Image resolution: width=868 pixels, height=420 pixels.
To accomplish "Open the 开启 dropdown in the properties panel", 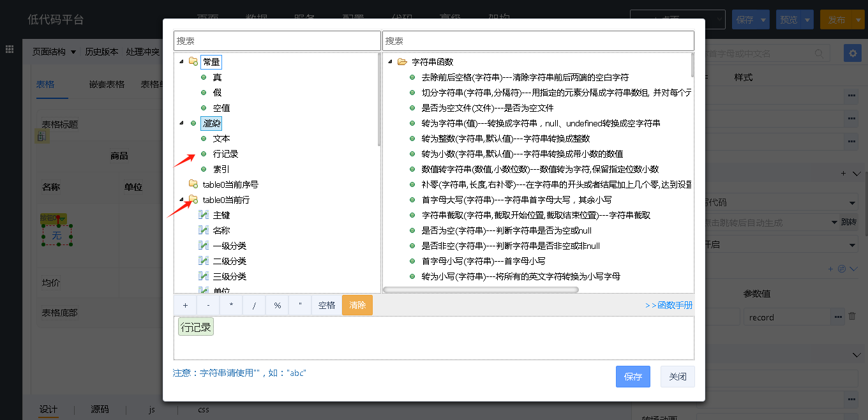I will click(782, 245).
